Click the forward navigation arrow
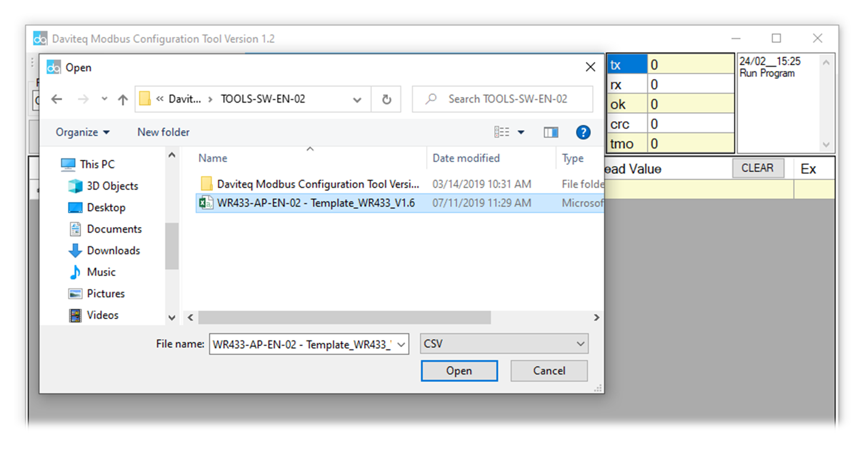This screenshot has height=451, width=868. [x=83, y=99]
